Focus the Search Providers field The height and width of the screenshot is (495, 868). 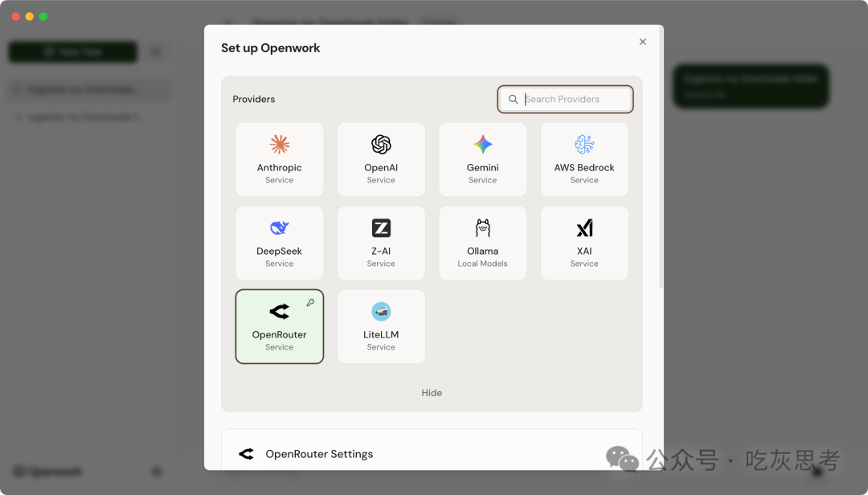565,99
